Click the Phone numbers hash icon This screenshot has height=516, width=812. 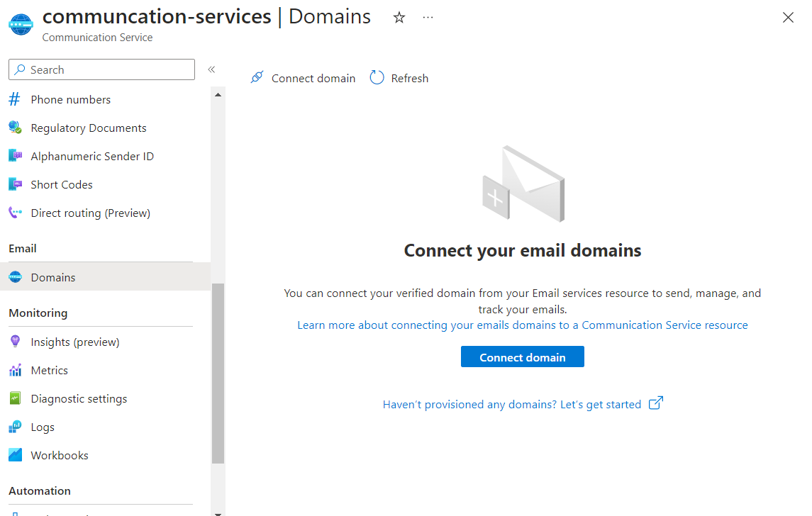point(15,99)
